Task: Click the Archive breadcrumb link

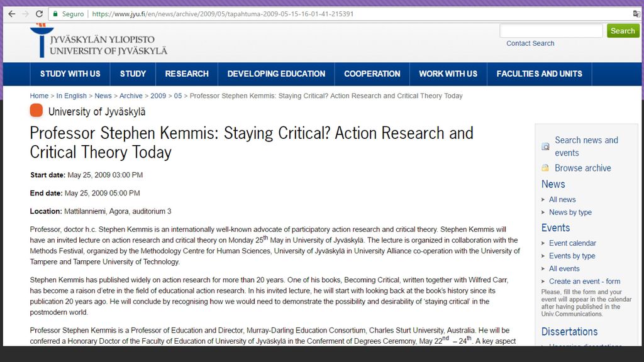Action: click(131, 96)
